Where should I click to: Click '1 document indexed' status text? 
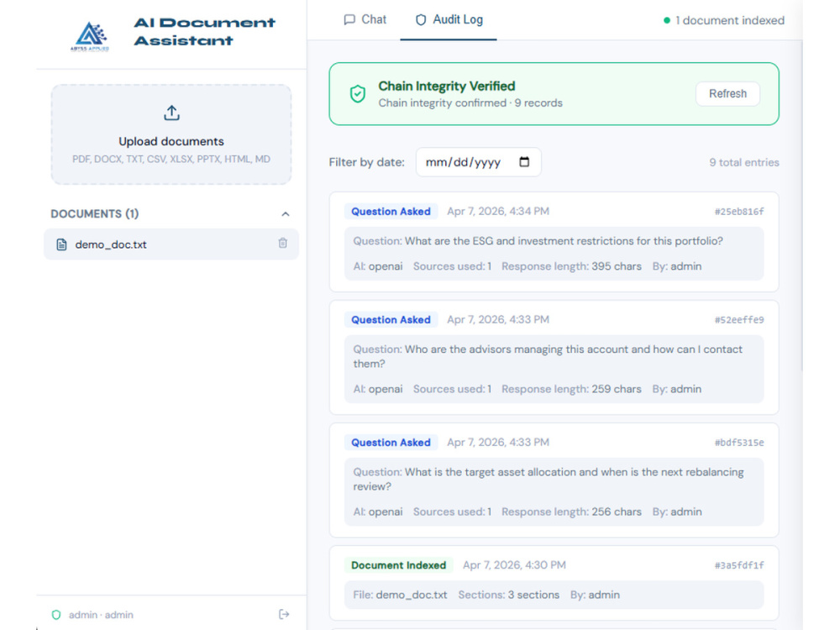coord(730,20)
